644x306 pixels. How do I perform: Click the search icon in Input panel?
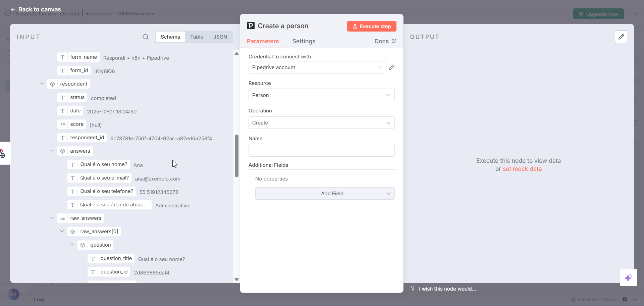146,37
